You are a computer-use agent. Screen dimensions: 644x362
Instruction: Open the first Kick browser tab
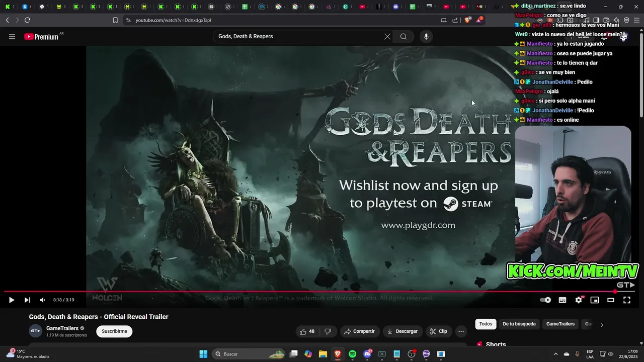(x=7, y=7)
